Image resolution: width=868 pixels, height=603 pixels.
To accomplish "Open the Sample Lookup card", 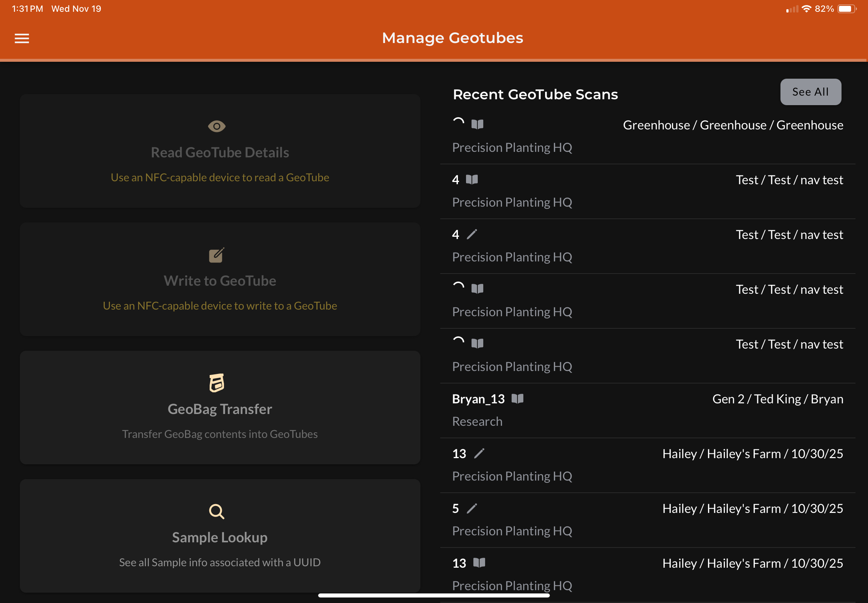I will 220,536.
